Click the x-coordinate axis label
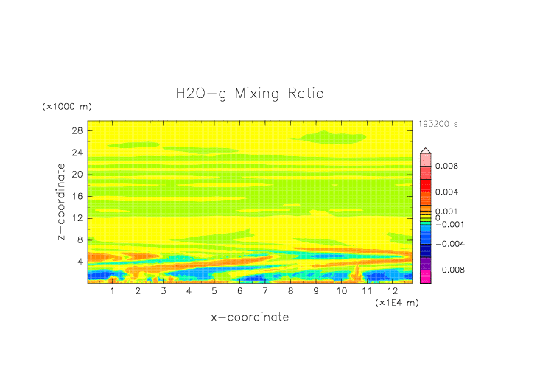 pos(250,318)
